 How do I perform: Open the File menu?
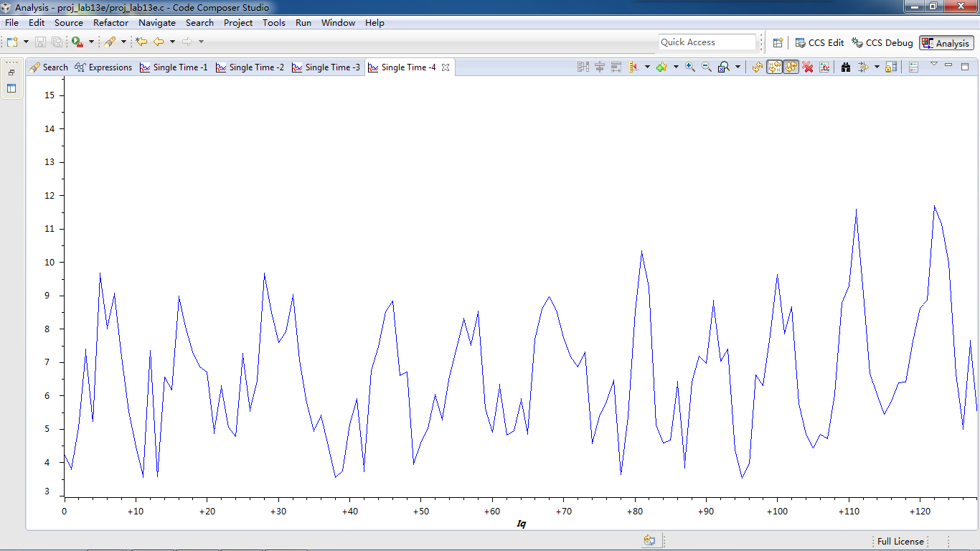(11, 22)
